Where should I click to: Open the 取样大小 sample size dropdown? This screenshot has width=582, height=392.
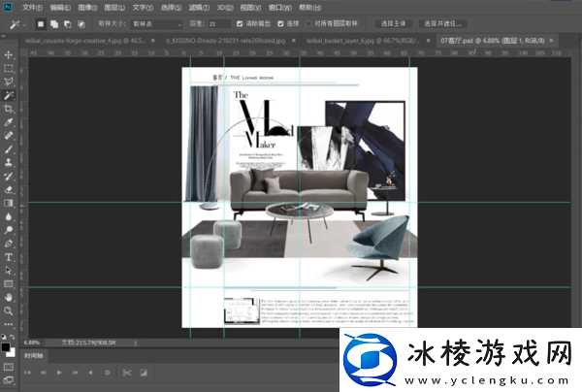156,24
